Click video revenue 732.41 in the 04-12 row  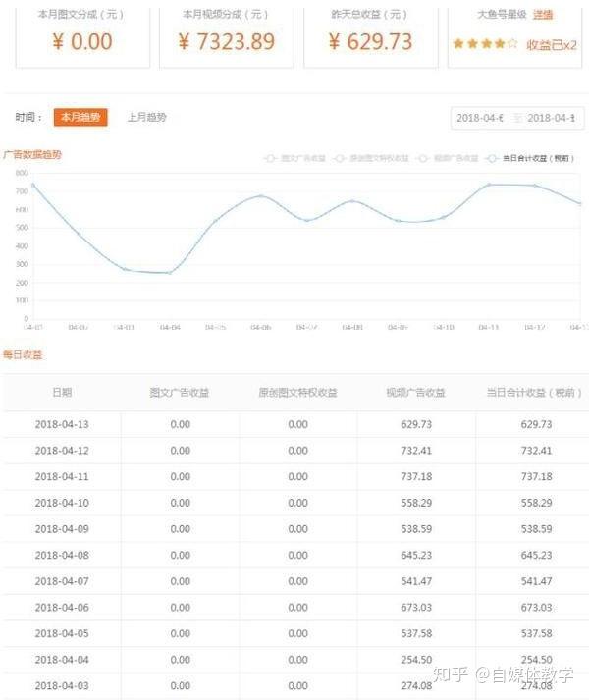click(416, 451)
